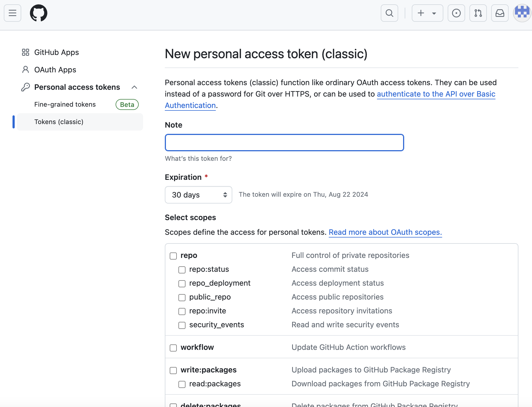Open the issues icon in header
Screen dimensions: 532x407
coord(456,13)
